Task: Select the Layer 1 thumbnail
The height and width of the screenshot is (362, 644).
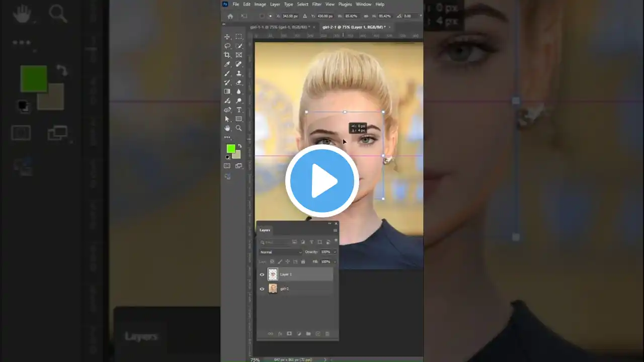Action: click(x=273, y=274)
